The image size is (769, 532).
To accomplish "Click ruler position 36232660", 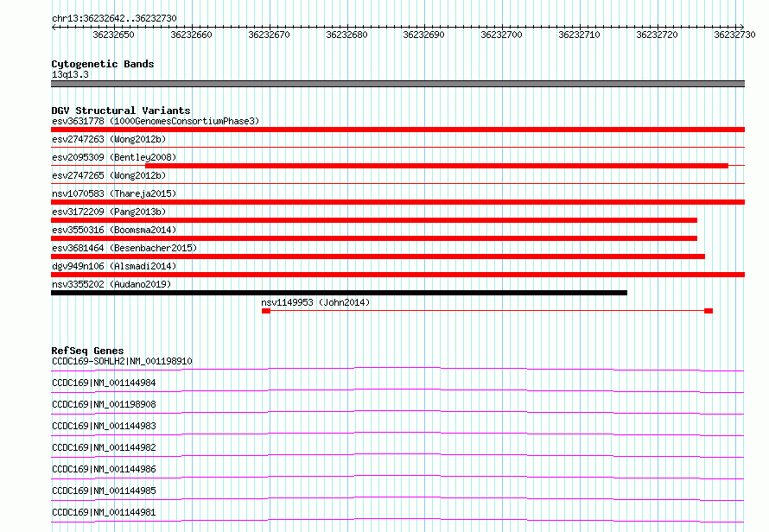I will pos(191,35).
